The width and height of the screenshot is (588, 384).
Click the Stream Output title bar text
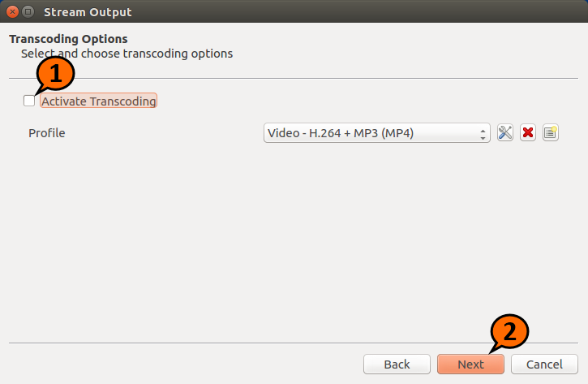(x=87, y=12)
